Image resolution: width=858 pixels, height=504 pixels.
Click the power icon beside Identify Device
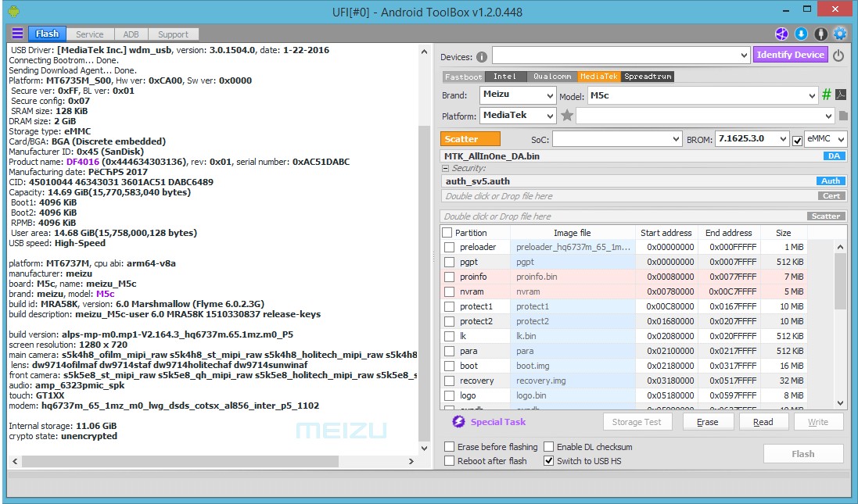click(838, 55)
